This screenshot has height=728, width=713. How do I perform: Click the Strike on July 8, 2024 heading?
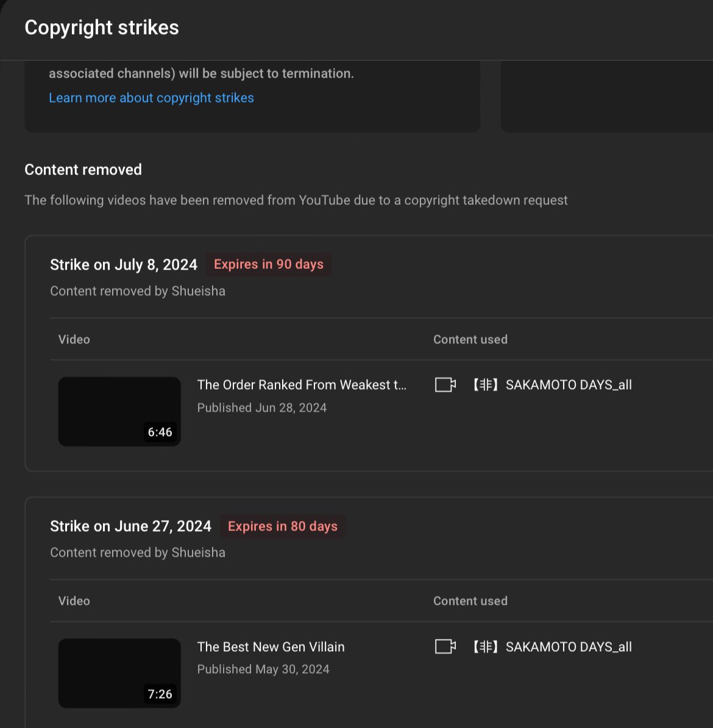pyautogui.click(x=123, y=264)
